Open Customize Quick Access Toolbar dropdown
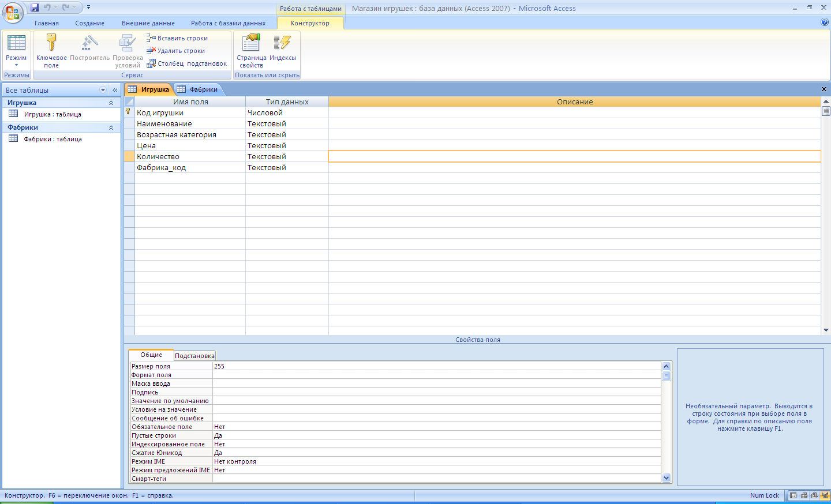Viewport: 831px width, 504px height. (x=88, y=7)
